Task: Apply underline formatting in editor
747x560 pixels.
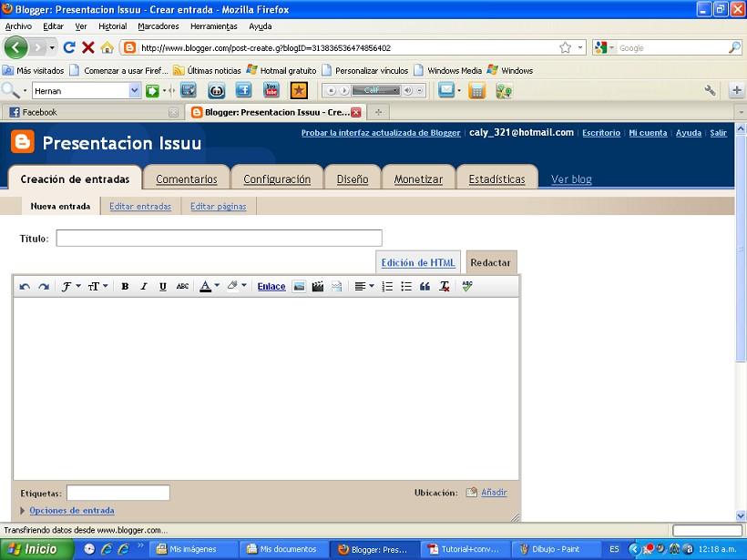Action: (163, 286)
